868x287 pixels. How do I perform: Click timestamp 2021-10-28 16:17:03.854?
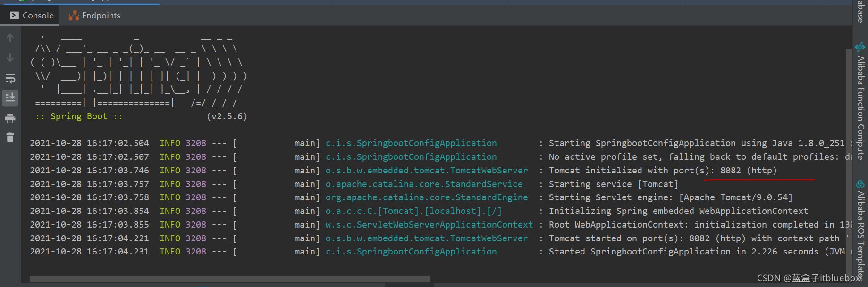(x=90, y=211)
